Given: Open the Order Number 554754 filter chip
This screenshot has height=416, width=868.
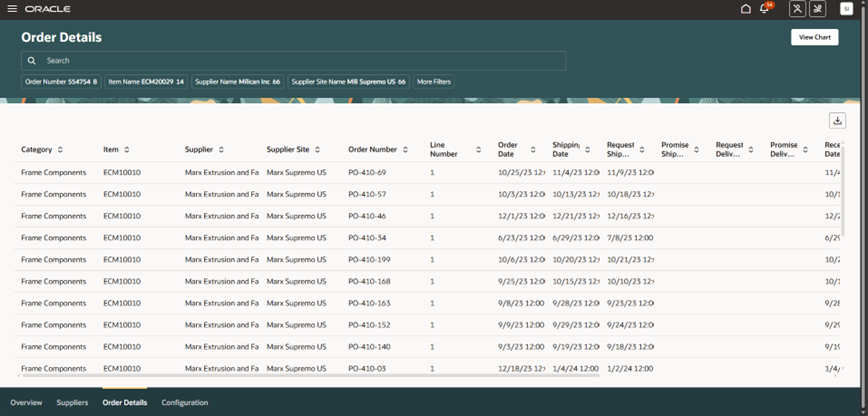Looking at the screenshot, I should 61,81.
